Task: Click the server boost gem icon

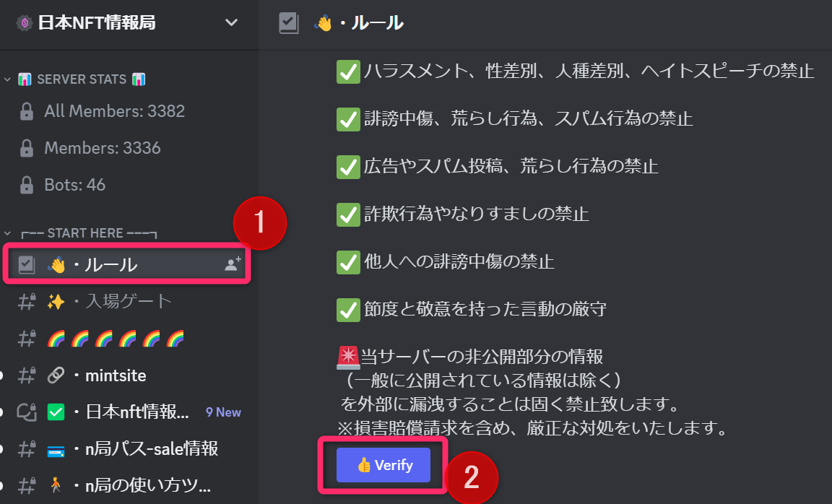Action: [25, 23]
